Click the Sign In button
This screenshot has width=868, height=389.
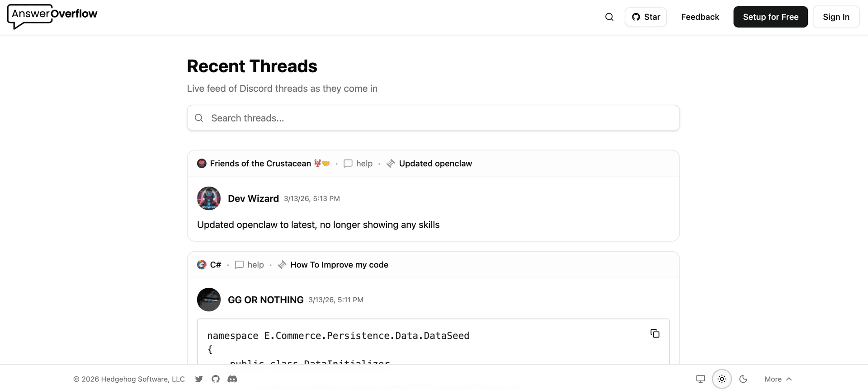[836, 17]
